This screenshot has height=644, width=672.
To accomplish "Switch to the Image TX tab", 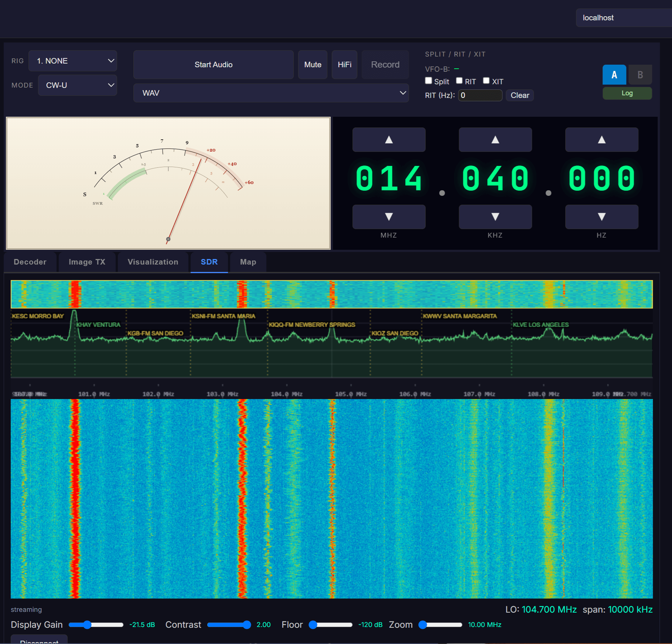I will tap(87, 262).
